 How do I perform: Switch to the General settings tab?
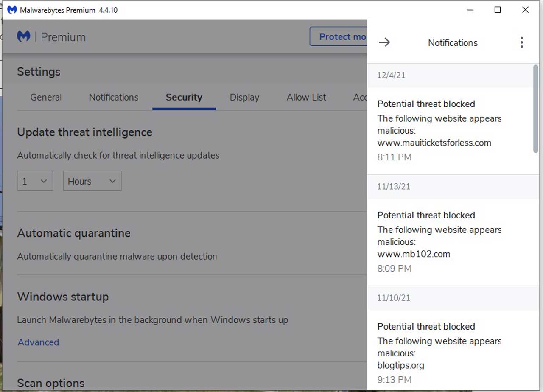45,97
